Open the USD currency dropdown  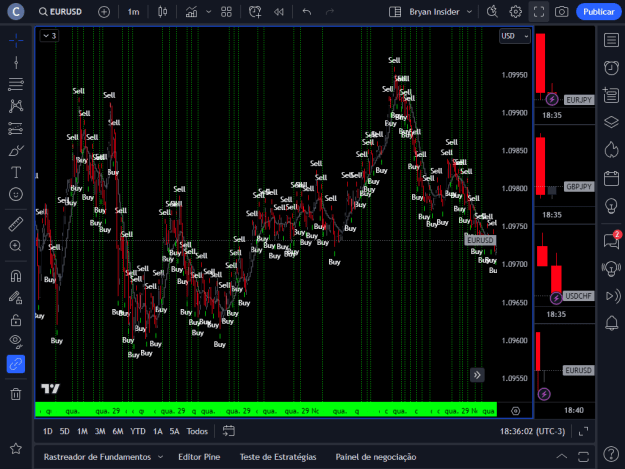[x=515, y=36]
